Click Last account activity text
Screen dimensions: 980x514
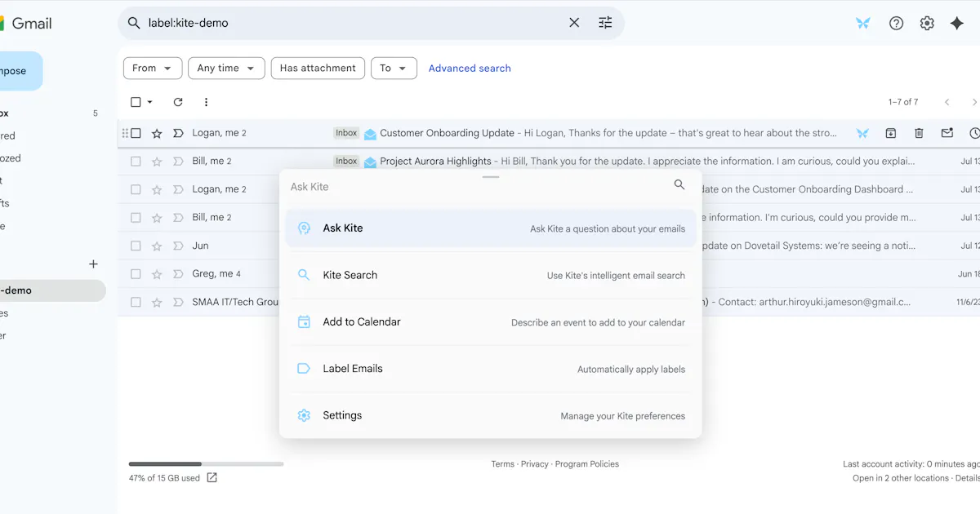coord(911,464)
